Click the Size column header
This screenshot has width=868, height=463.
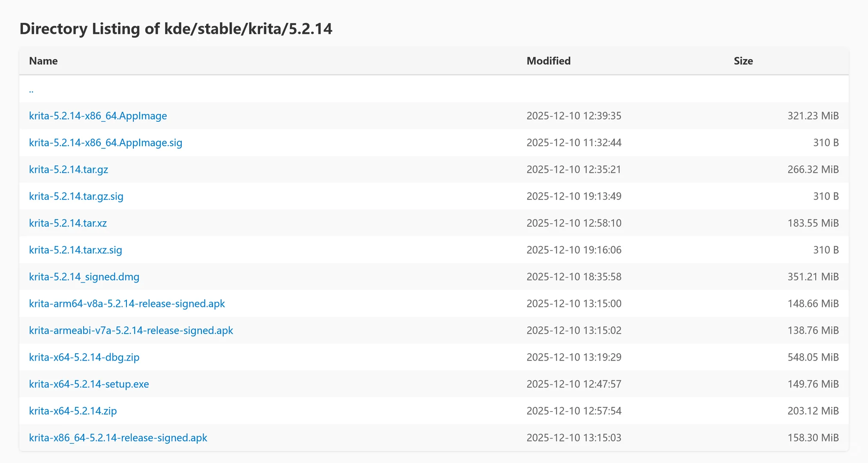[x=743, y=61]
